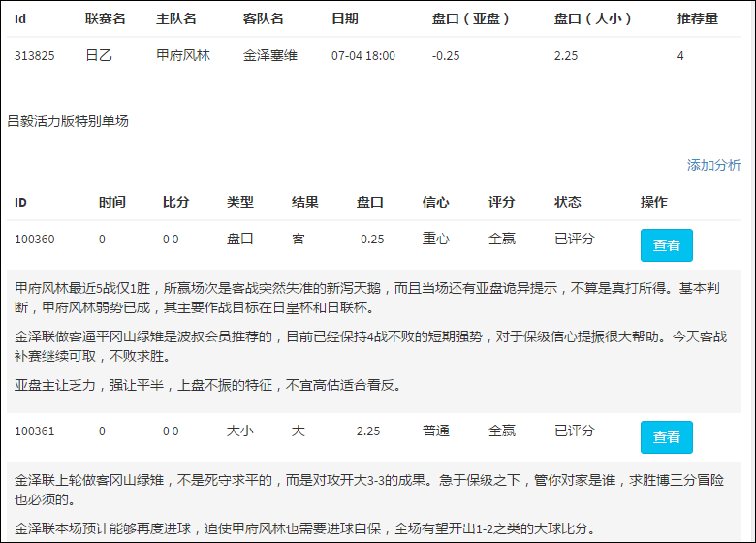Image resolution: width=756 pixels, height=543 pixels.
Task: Select analysis ID 100360
Action: [x=34, y=240]
